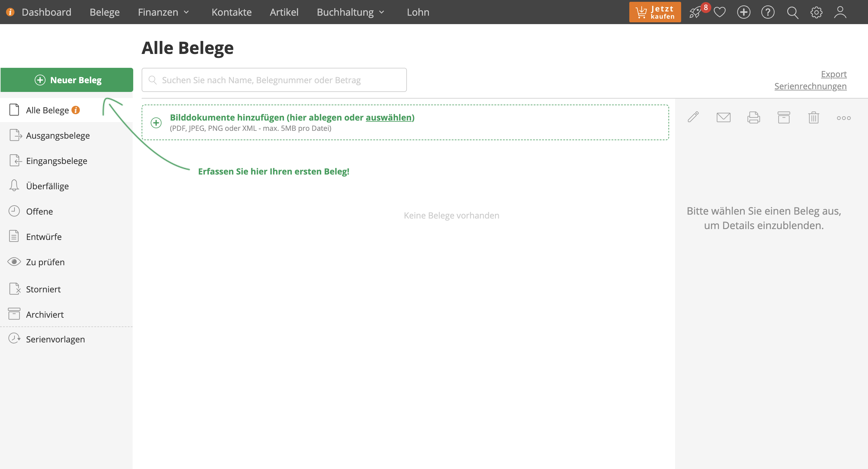Open the help question mark icon
Image resolution: width=868 pixels, height=469 pixels.
[x=768, y=12]
